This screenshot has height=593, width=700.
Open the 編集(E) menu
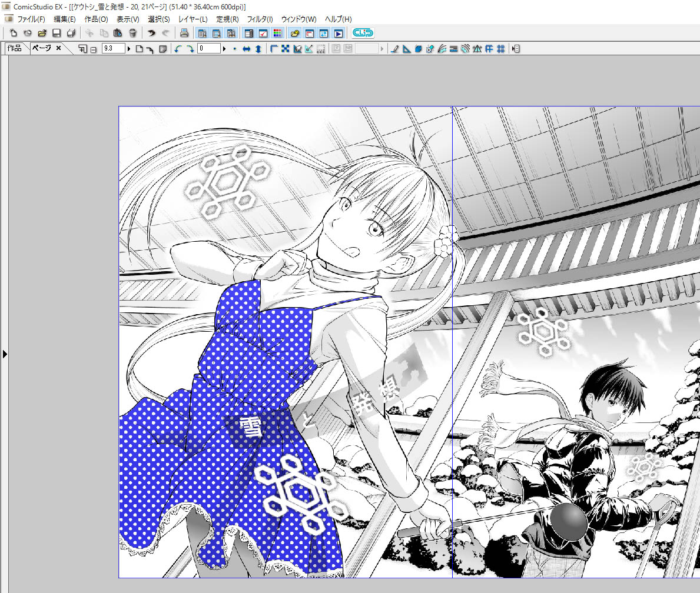click(65, 19)
